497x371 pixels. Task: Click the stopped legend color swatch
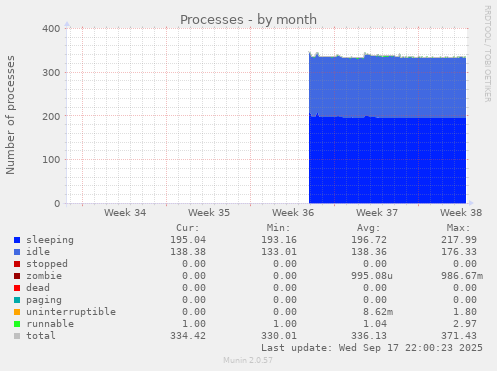coord(17,264)
